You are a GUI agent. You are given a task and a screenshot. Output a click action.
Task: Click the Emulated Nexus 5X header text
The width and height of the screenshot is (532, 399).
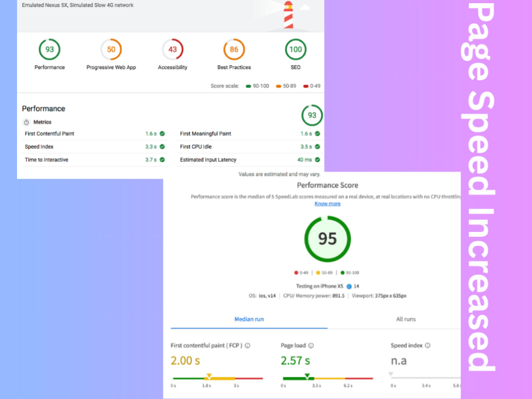(78, 5)
